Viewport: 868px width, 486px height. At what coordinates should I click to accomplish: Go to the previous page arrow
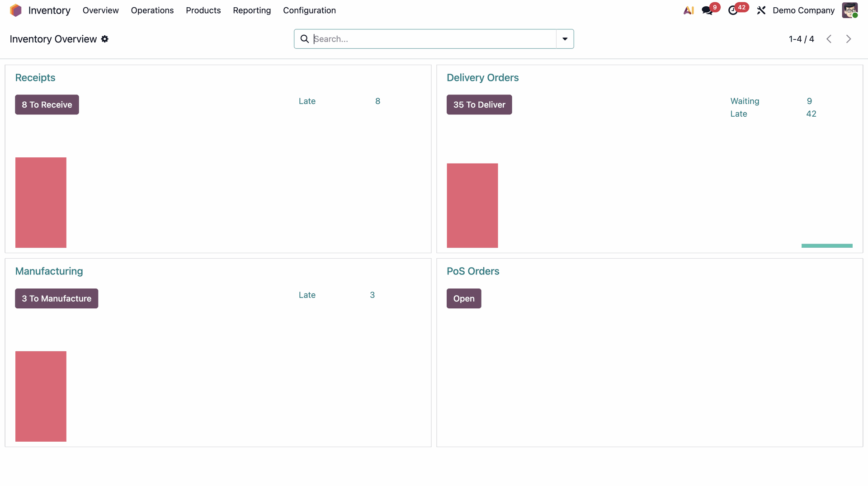829,39
